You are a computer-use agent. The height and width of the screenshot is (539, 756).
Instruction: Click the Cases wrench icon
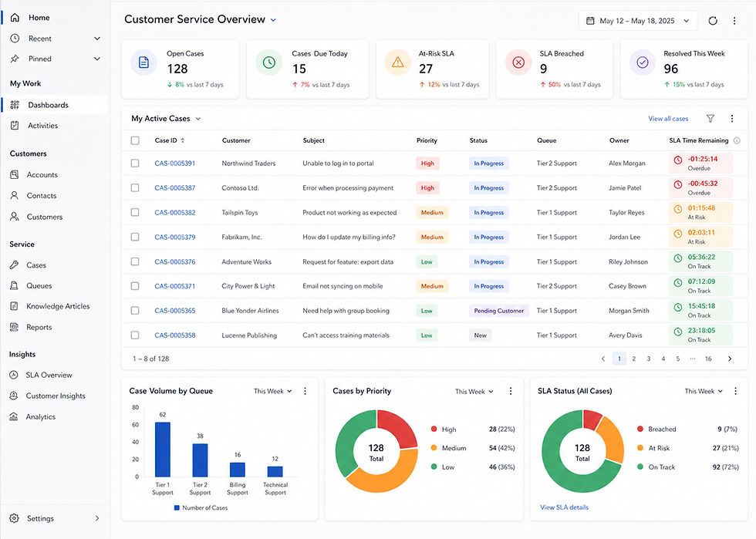[14, 264]
